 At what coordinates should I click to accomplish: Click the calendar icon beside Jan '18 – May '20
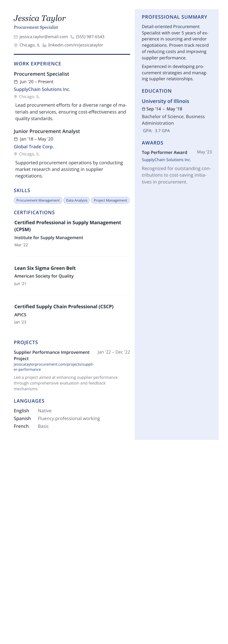pos(16,139)
